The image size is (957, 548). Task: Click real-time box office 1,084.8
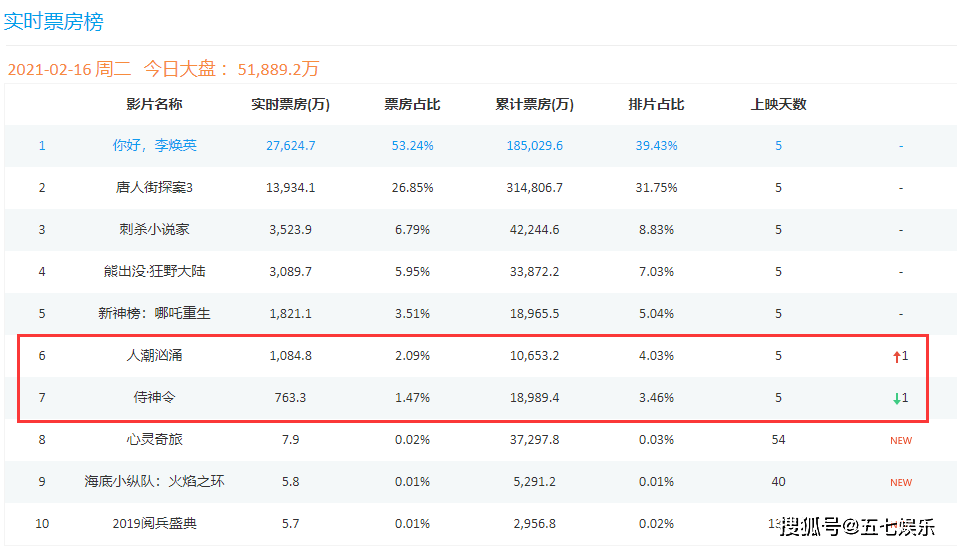point(291,356)
